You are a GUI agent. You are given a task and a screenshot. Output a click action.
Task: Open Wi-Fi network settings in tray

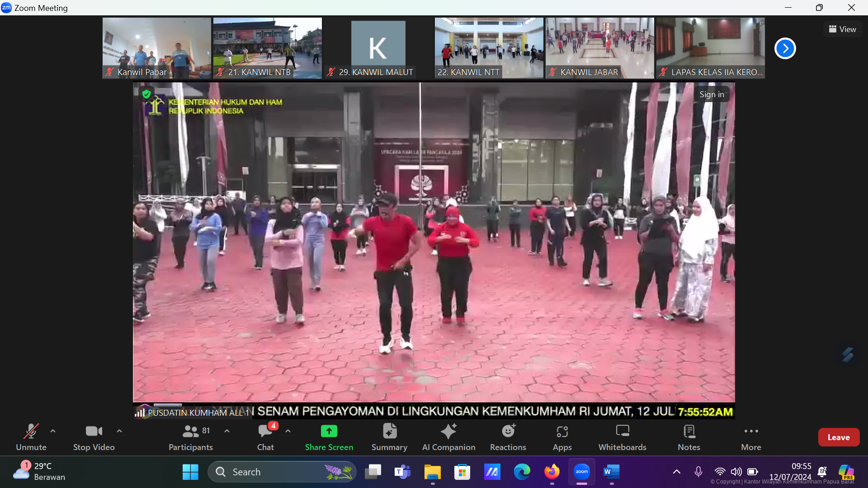point(720,472)
